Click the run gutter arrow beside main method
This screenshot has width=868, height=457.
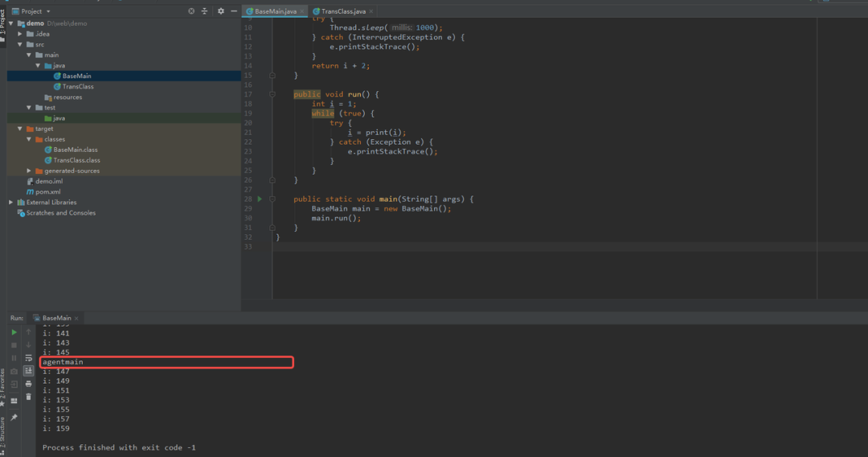click(259, 199)
